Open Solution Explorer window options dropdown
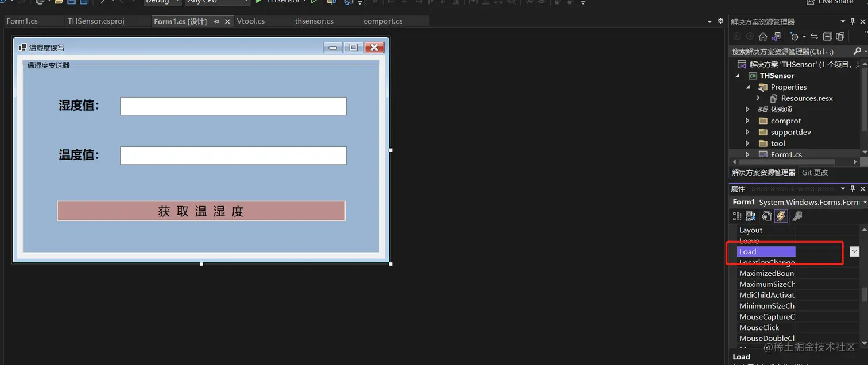Screen dimensions: 868x365 click(x=843, y=22)
